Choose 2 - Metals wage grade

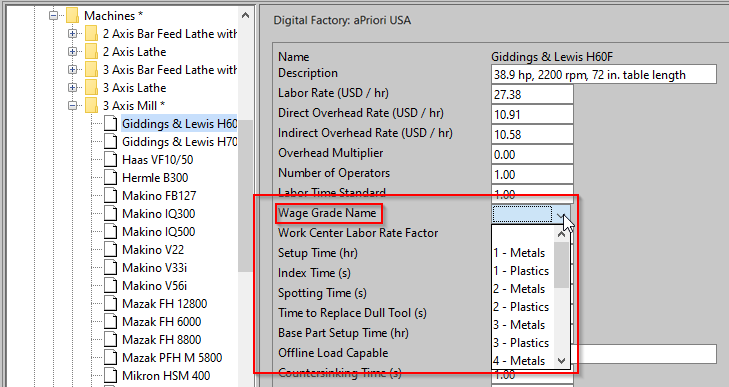pos(519,289)
